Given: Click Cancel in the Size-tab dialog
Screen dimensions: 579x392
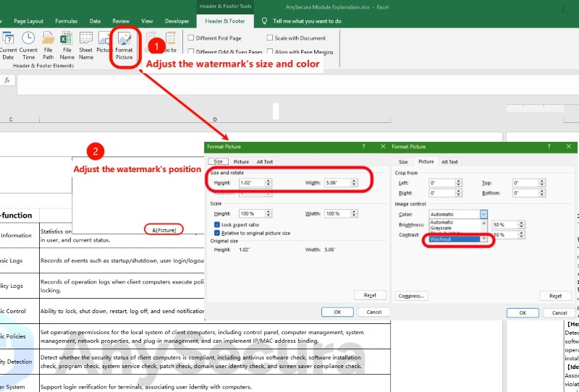Looking at the screenshot, I should 374,312.
